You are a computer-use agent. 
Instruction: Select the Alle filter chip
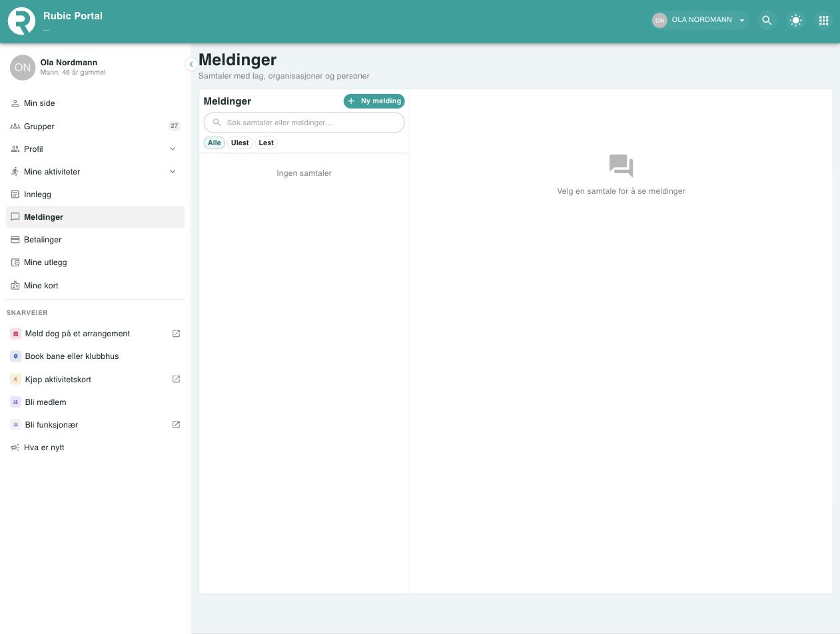214,143
